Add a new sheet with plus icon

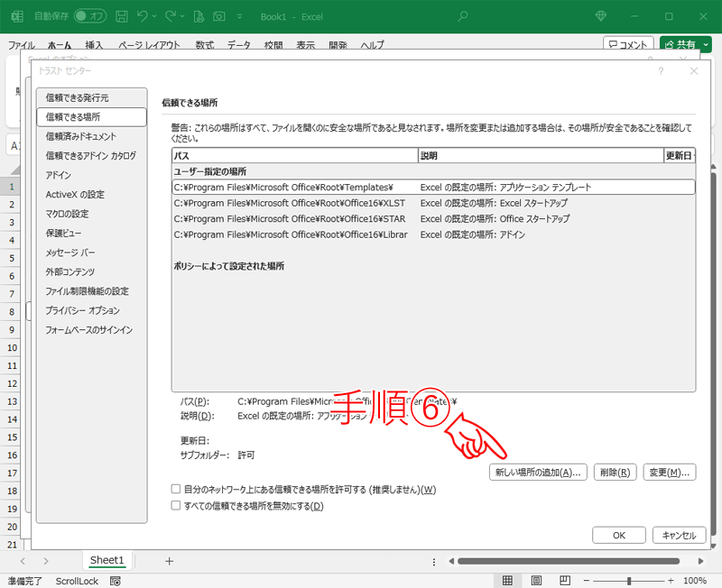point(169,561)
